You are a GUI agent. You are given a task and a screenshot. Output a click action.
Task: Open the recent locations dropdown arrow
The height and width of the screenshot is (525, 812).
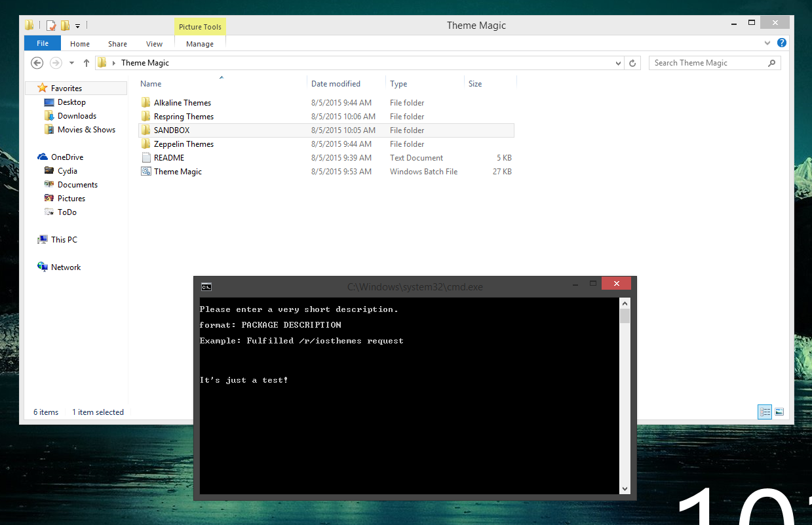pyautogui.click(x=72, y=63)
